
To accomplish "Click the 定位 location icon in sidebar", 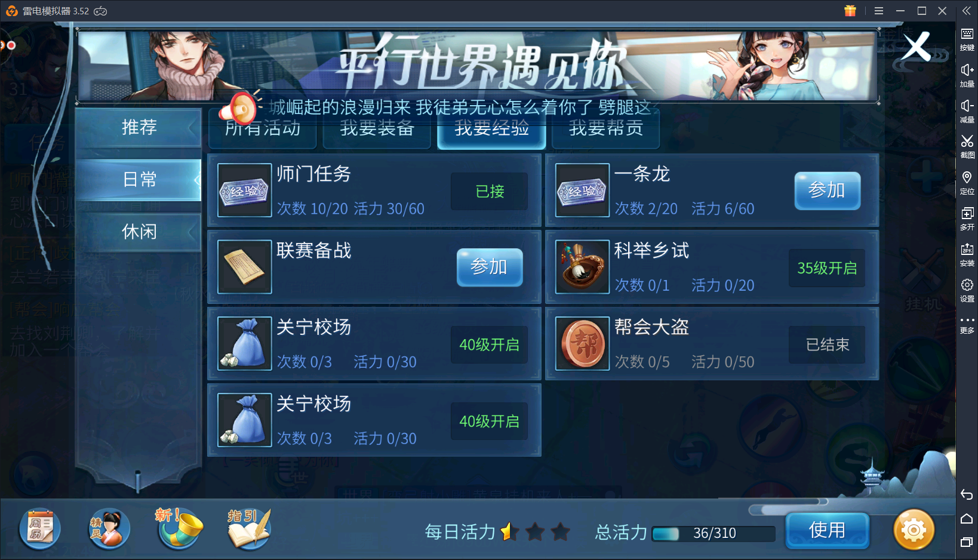I will click(967, 182).
